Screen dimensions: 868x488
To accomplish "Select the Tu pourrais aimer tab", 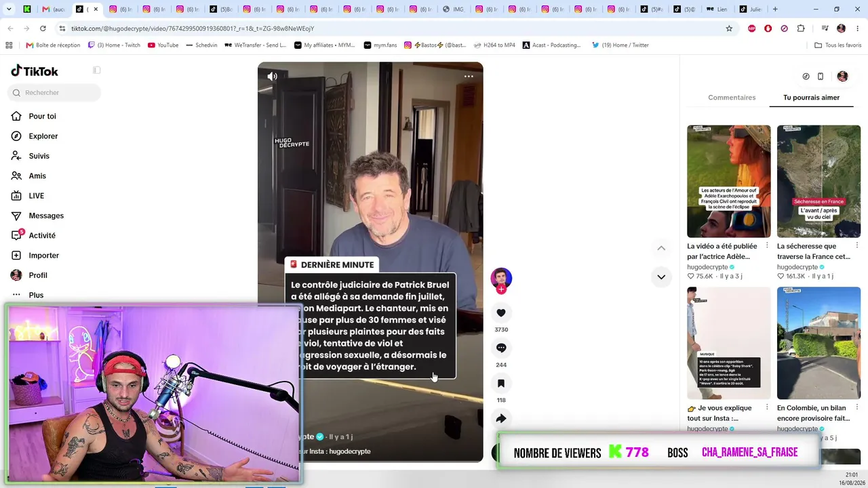I will [812, 98].
